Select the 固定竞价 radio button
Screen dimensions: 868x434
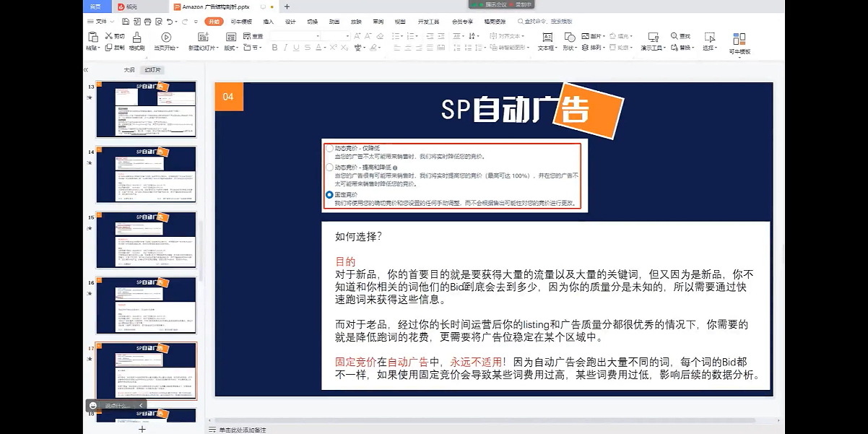pyautogui.click(x=330, y=195)
